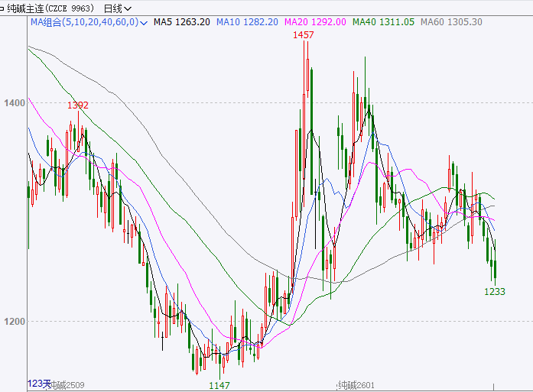Screen dimensions: 533x392
Task: Click the small icon before 纯碱主连 title
Action: [3, 8]
